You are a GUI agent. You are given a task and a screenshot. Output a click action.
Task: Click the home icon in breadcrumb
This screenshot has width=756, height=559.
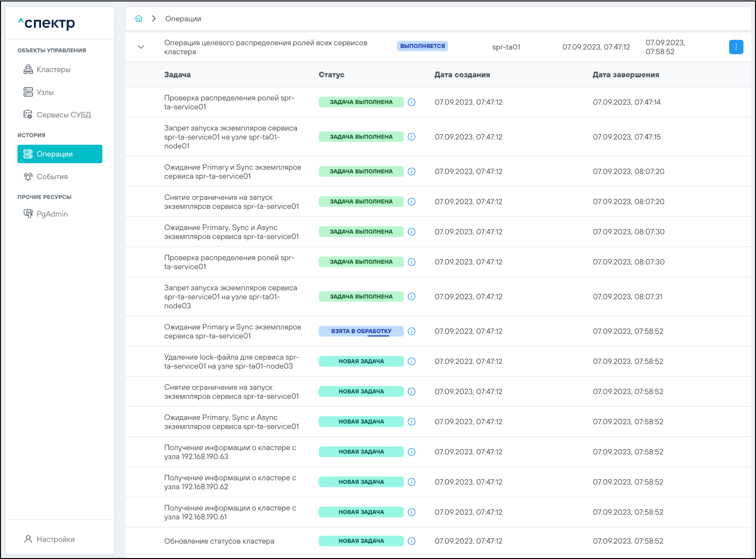[139, 19]
